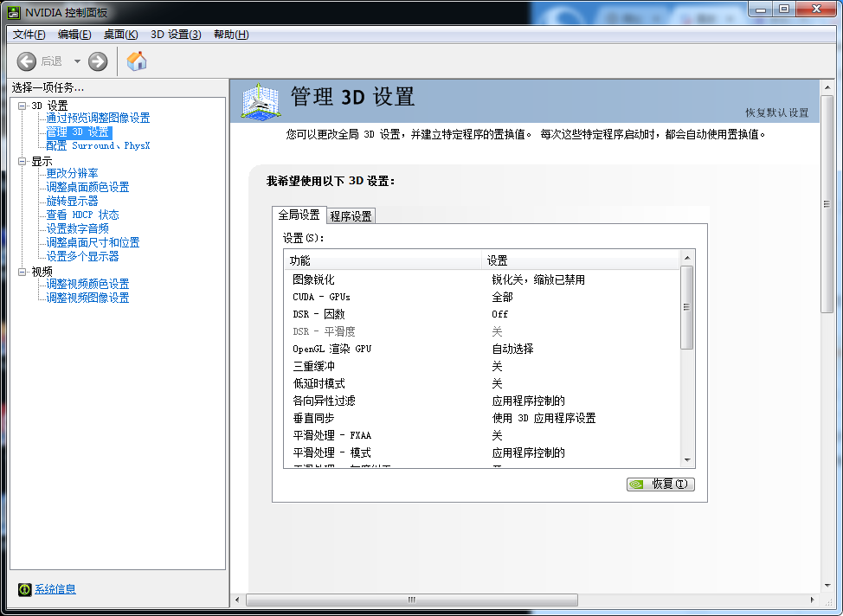Click the 恢复(T) button
This screenshot has height=616, width=843.
(x=660, y=484)
